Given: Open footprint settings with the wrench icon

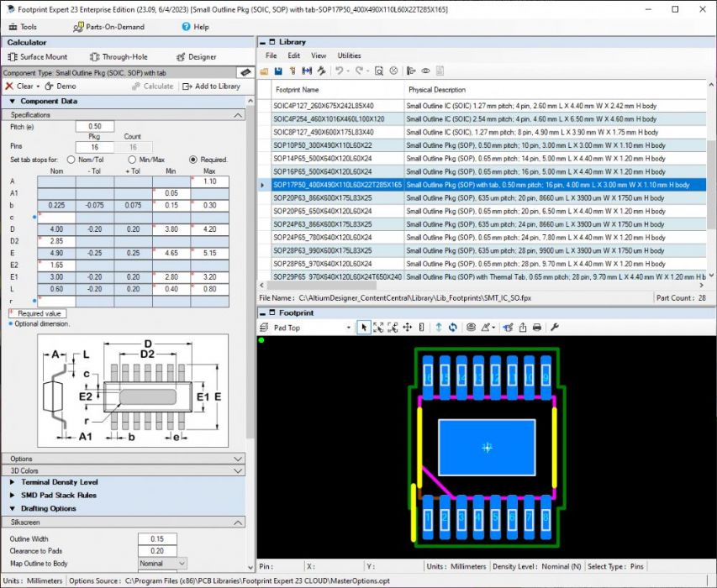Looking at the screenshot, I should (554, 327).
